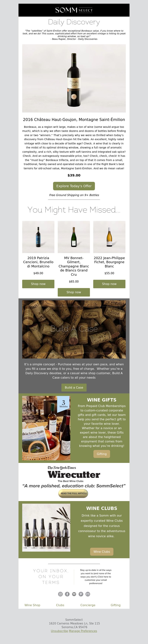Click the Wine Clubs button
The image size is (148, 644).
(102, 551)
